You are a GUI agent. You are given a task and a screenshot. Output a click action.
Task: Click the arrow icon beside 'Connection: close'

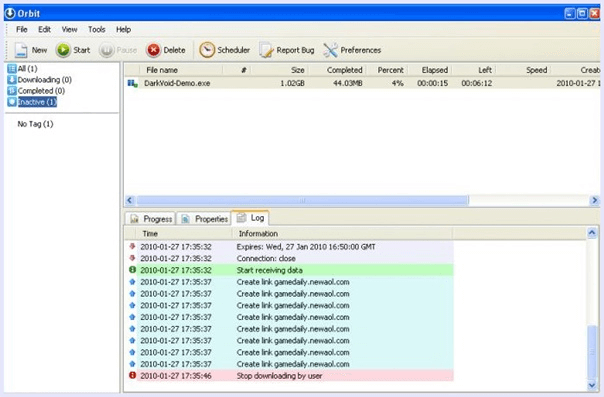(x=132, y=258)
